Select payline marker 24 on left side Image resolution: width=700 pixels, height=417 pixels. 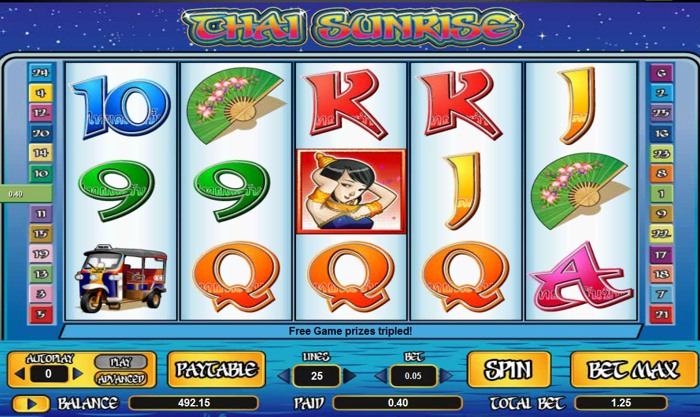tap(41, 73)
